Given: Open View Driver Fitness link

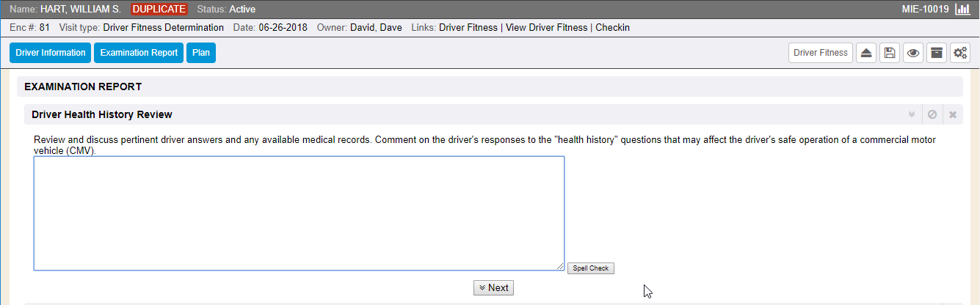Looking at the screenshot, I should point(547,28).
